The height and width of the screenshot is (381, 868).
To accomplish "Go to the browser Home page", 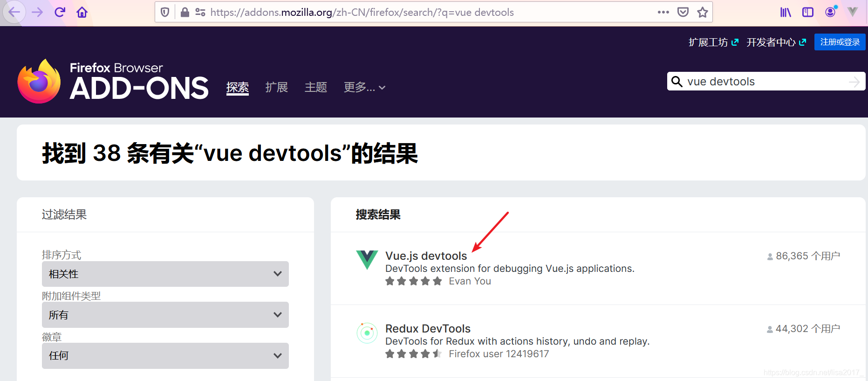I will [82, 12].
